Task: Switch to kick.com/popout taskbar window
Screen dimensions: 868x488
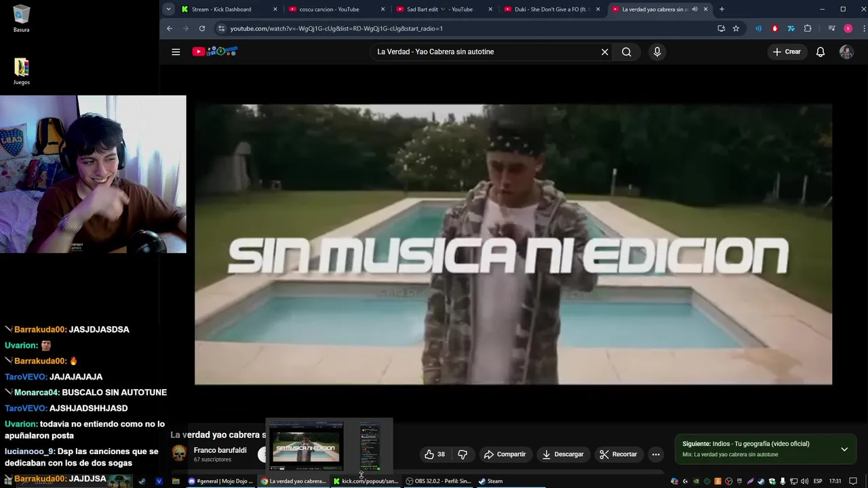Action: click(366, 481)
